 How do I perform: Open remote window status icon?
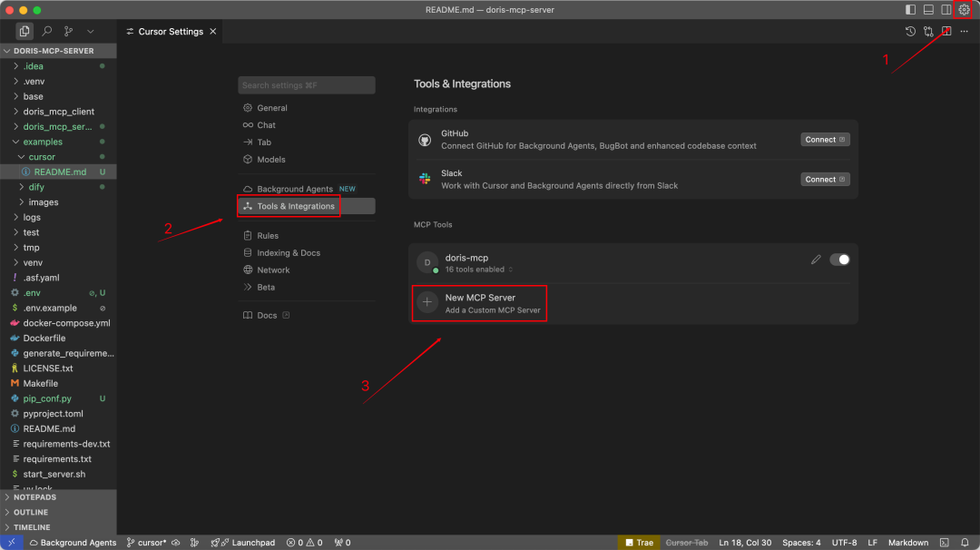(11, 543)
